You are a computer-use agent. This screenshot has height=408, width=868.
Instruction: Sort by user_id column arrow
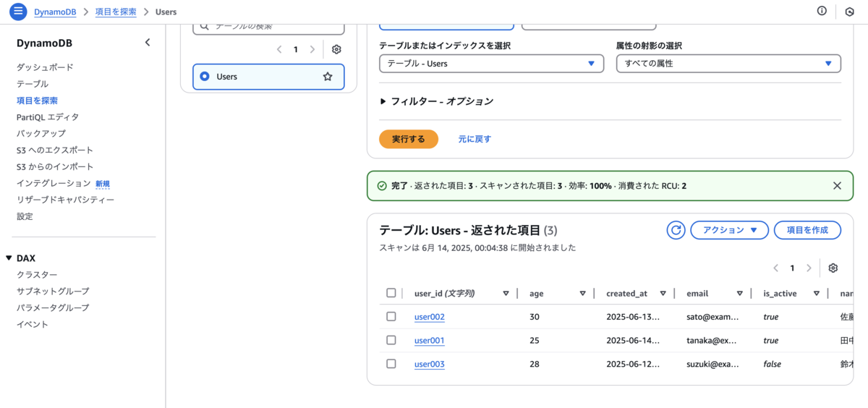click(x=506, y=294)
